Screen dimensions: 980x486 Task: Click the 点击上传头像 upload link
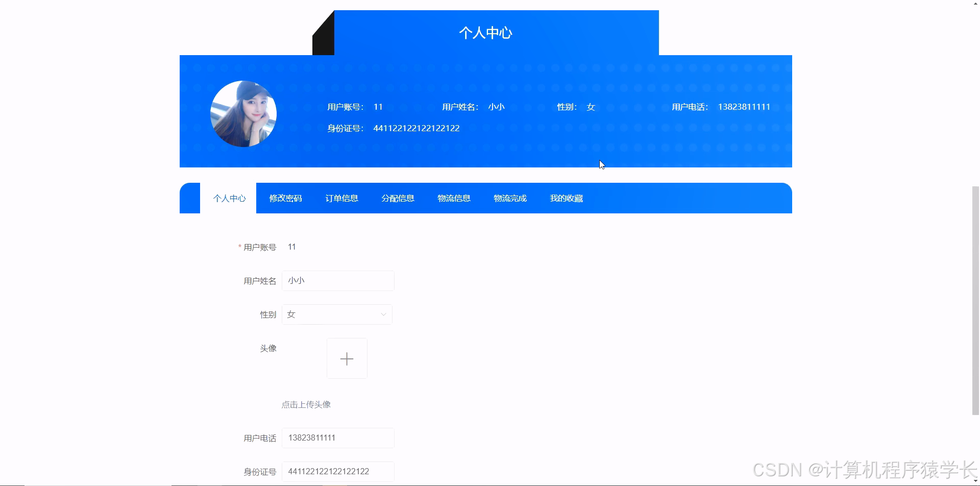pos(305,404)
